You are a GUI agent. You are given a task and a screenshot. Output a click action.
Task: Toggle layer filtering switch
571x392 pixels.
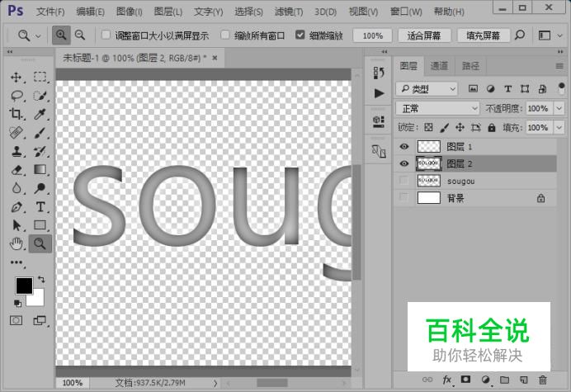click(x=561, y=88)
